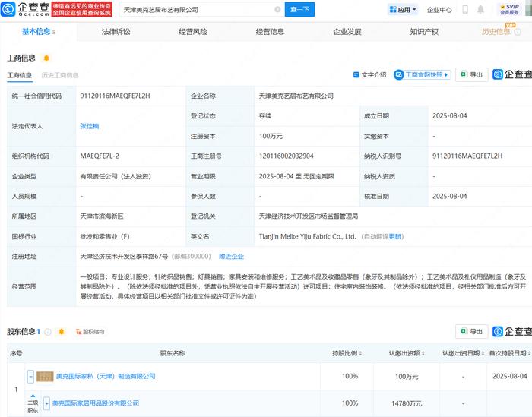Select 企业类型 有限责任公司（法人独资） value
This screenshot has width=532, height=417.
(x=116, y=176)
